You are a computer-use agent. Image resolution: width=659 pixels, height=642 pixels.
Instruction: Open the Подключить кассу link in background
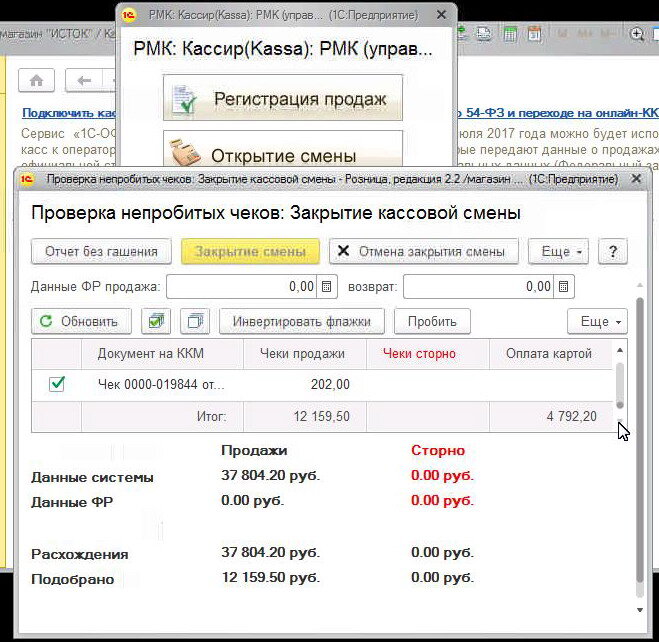click(69, 113)
